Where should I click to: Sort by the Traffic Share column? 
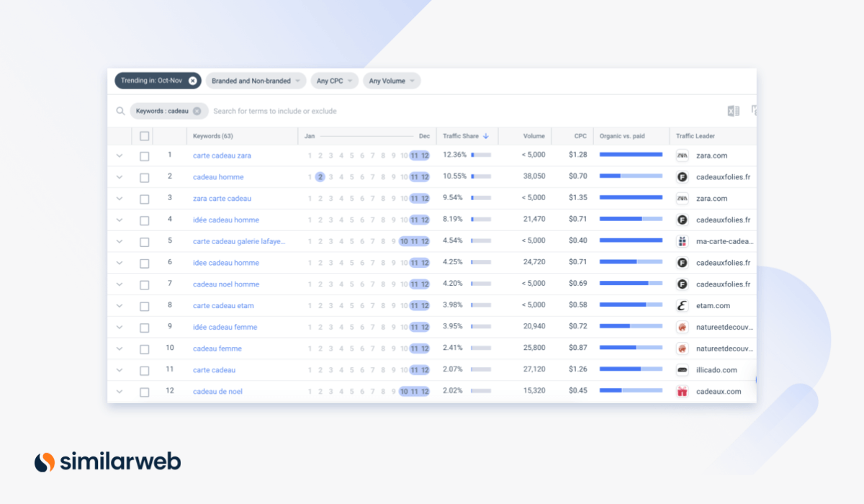tap(465, 136)
